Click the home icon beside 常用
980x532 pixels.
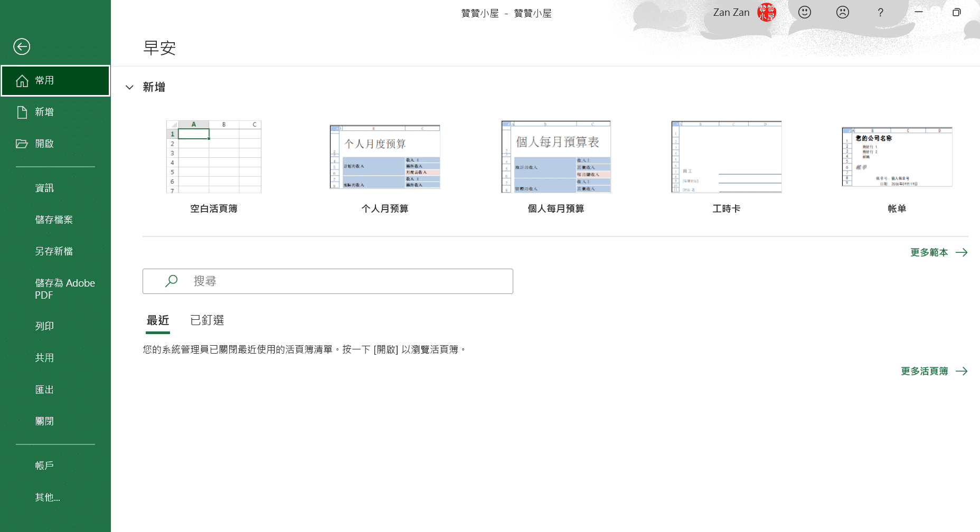22,81
